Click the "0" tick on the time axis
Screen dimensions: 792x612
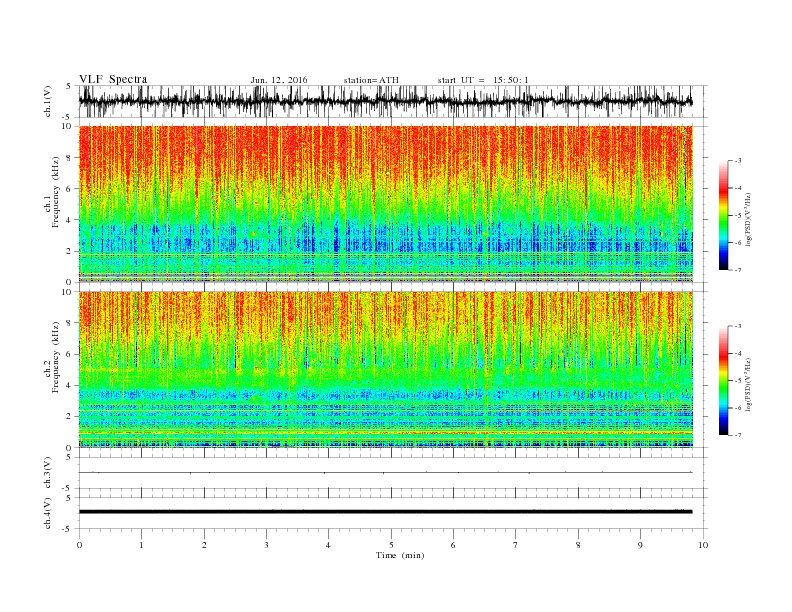click(79, 545)
